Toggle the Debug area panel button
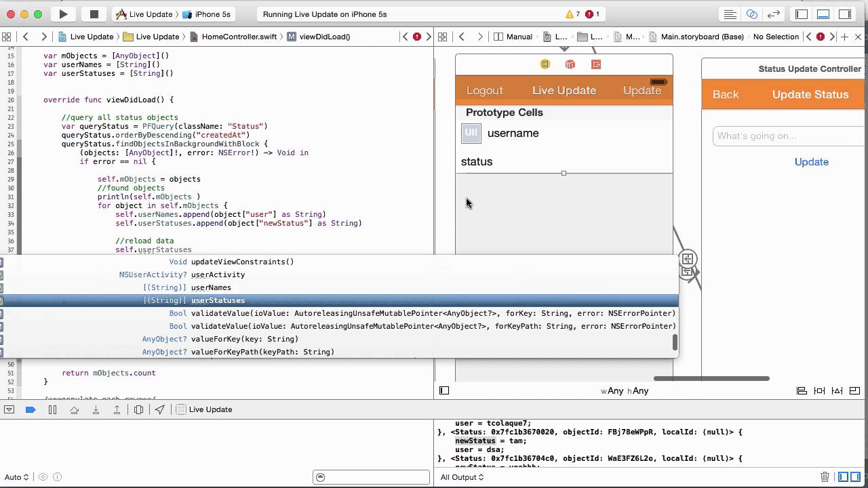The width and height of the screenshot is (868, 488). [x=823, y=14]
